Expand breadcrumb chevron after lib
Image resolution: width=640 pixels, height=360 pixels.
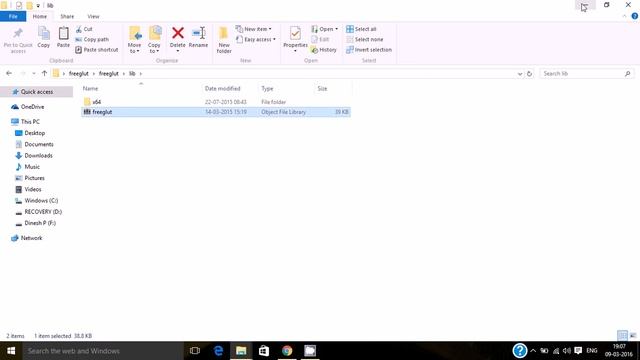(141, 74)
